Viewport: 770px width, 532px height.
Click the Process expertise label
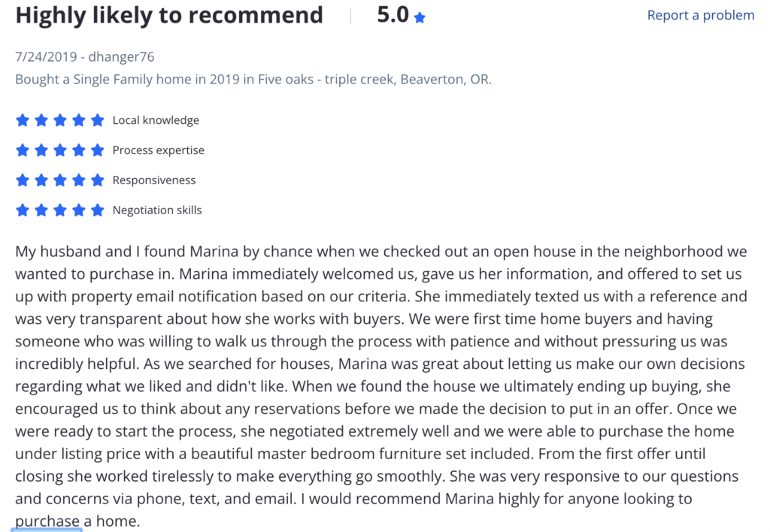point(158,150)
